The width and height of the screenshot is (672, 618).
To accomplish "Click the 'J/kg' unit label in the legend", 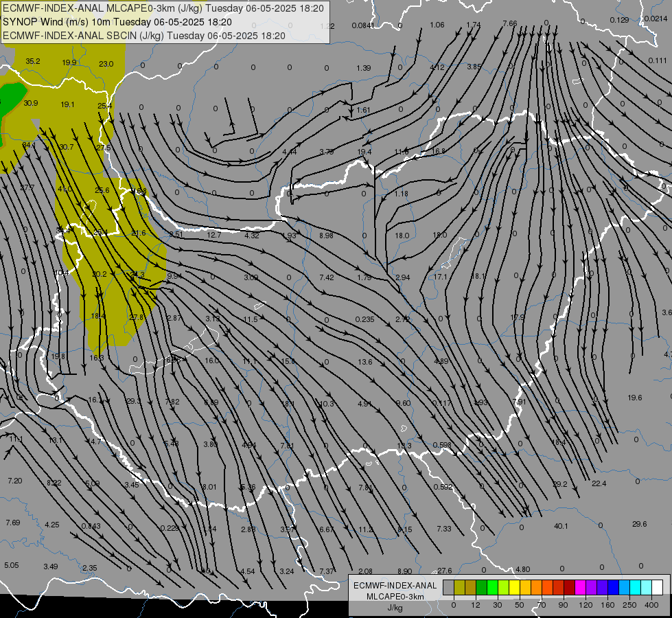I will [x=395, y=608].
